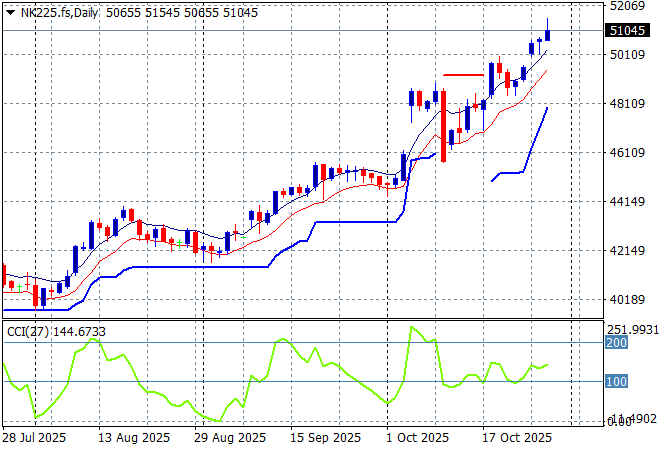Image resolution: width=660 pixels, height=450 pixels.
Task: Select the short red horizontal resistance line
Action: click(463, 74)
